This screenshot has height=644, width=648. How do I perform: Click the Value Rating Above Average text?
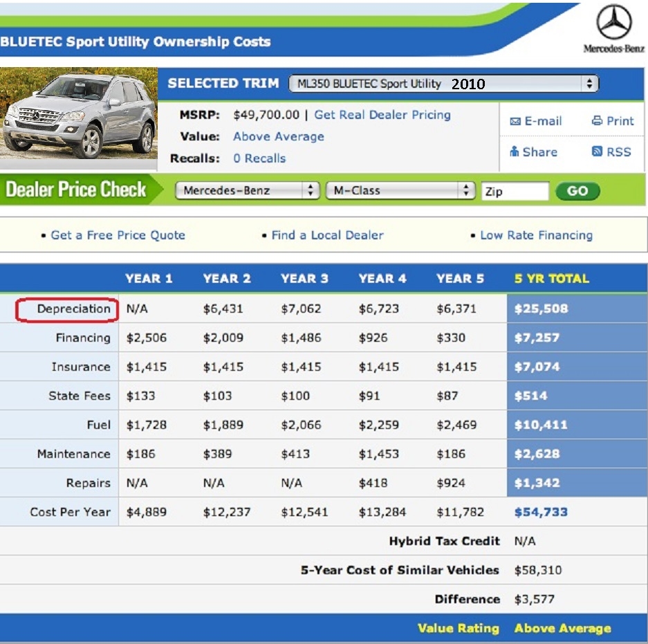pyautogui.click(x=562, y=628)
